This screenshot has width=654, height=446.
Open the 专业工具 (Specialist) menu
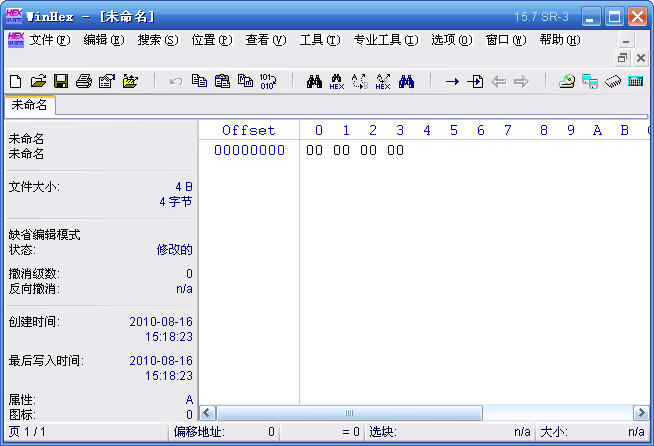pyautogui.click(x=385, y=40)
